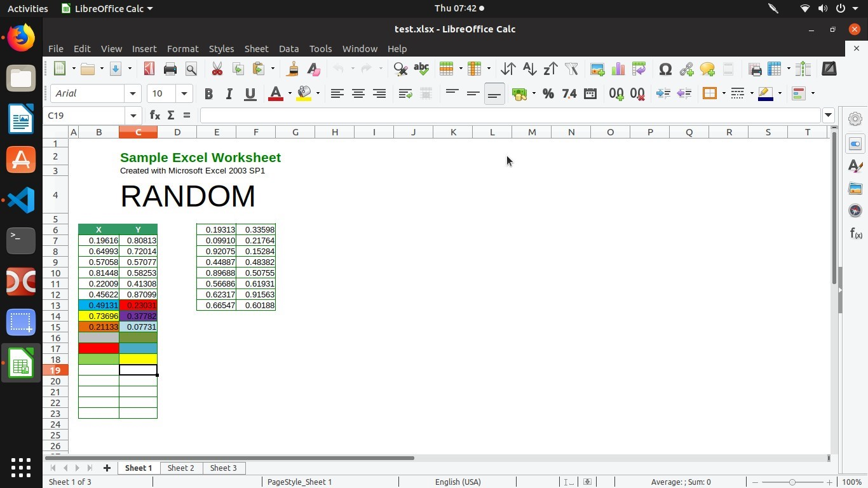This screenshot has height=488, width=868.
Task: Click the Insert Chart icon
Action: pos(618,69)
